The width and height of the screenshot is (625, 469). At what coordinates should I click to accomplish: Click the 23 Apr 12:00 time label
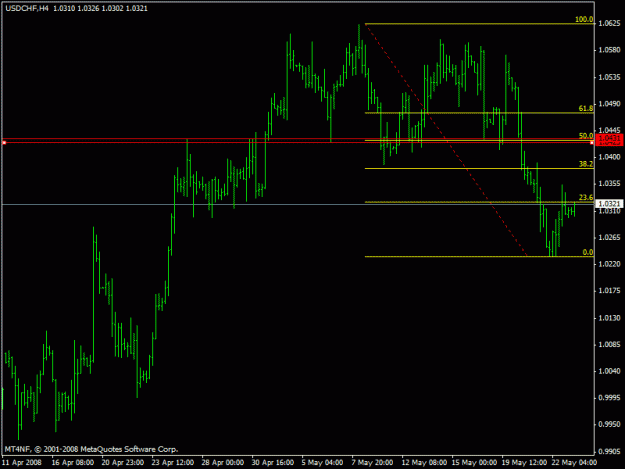pyautogui.click(x=173, y=463)
